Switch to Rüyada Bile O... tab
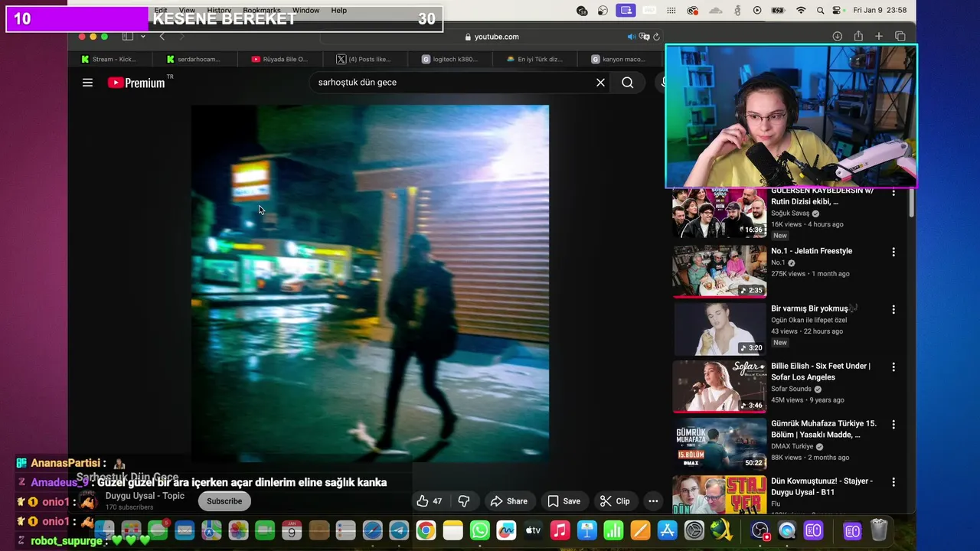Image resolution: width=980 pixels, height=551 pixels. [x=279, y=59]
